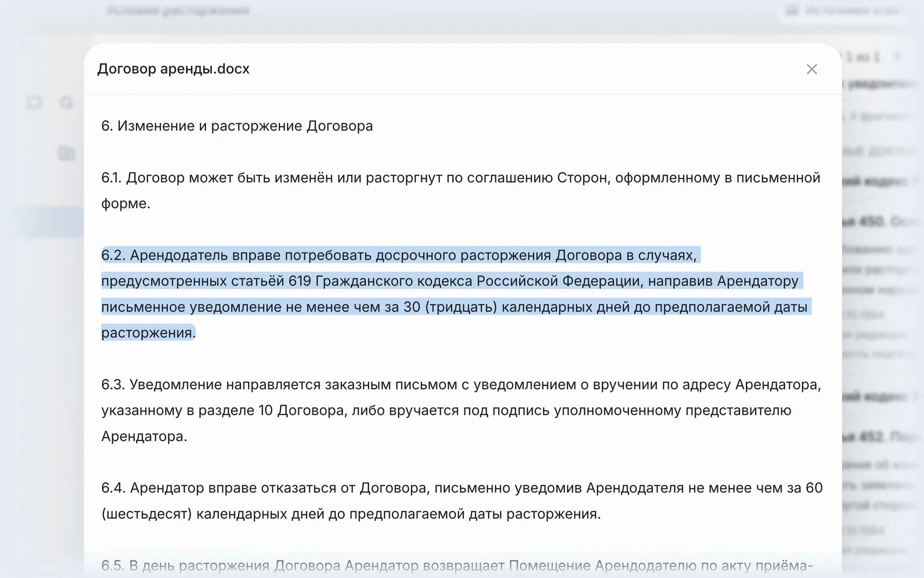
Task: Click blurred folder icon in background sidebar
Action: tap(66, 153)
